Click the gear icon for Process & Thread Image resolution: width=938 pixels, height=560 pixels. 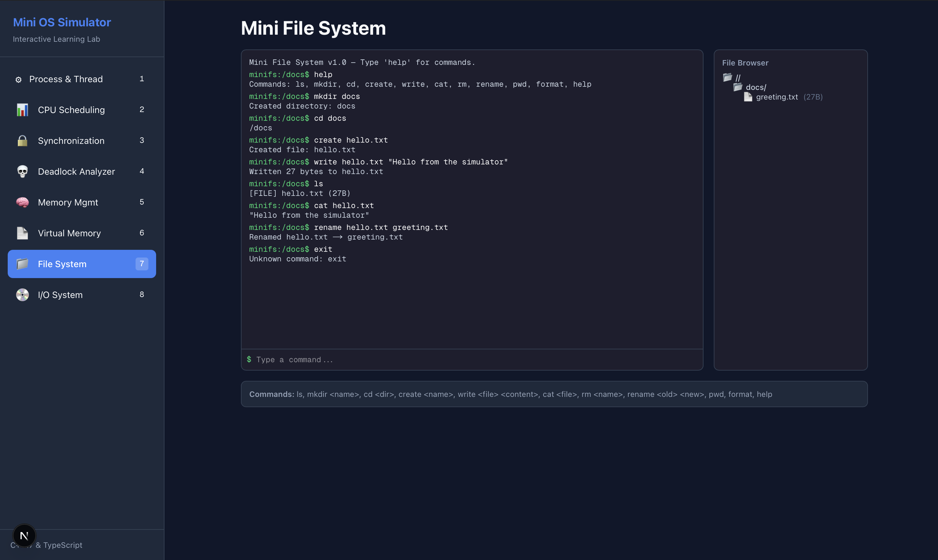point(18,80)
